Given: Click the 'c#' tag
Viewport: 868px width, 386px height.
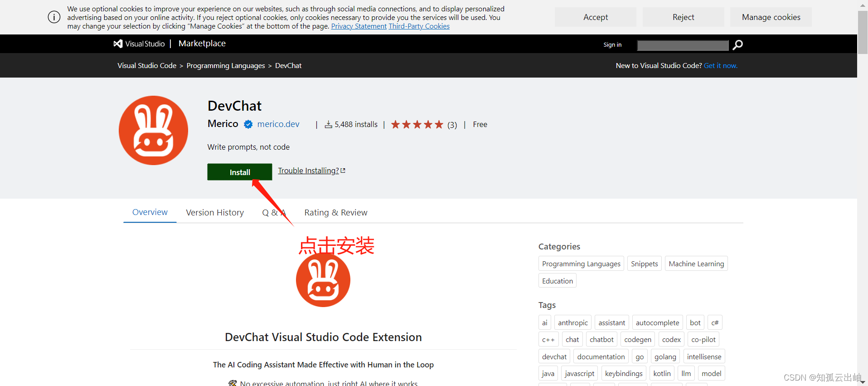Looking at the screenshot, I should point(715,322).
